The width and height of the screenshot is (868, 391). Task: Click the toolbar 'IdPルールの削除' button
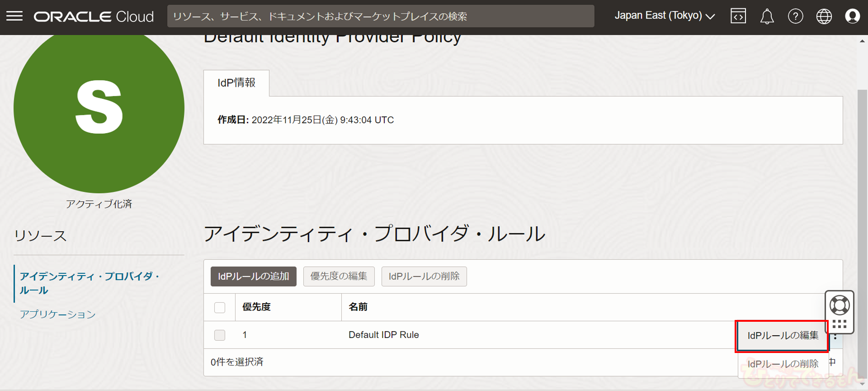coord(424,277)
